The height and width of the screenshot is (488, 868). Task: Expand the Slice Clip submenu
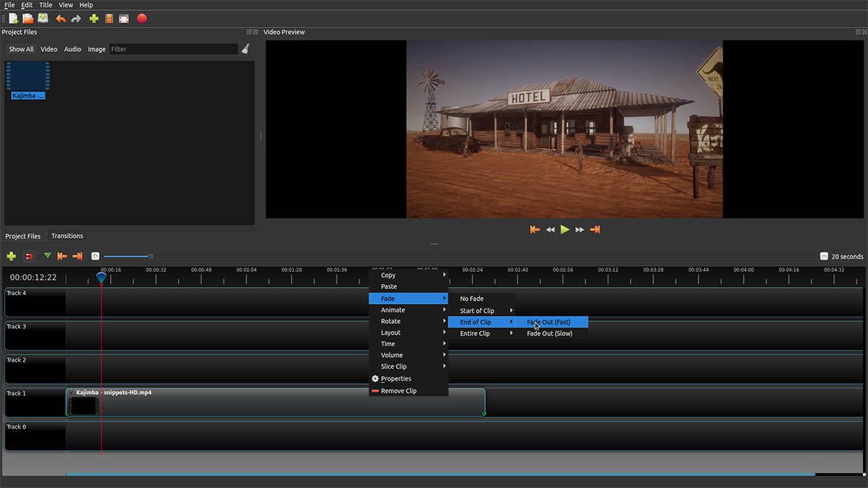tap(409, 367)
